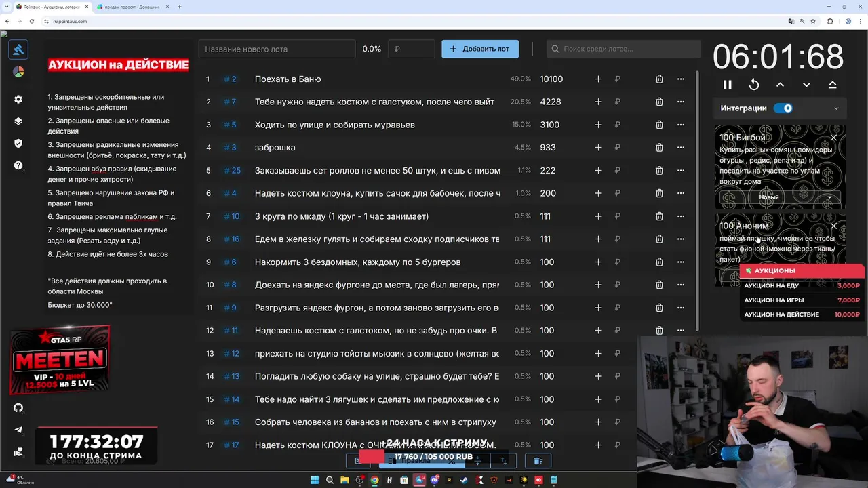Click Новый on the Бигбой card
This screenshot has height=488, width=868.
click(x=768, y=197)
